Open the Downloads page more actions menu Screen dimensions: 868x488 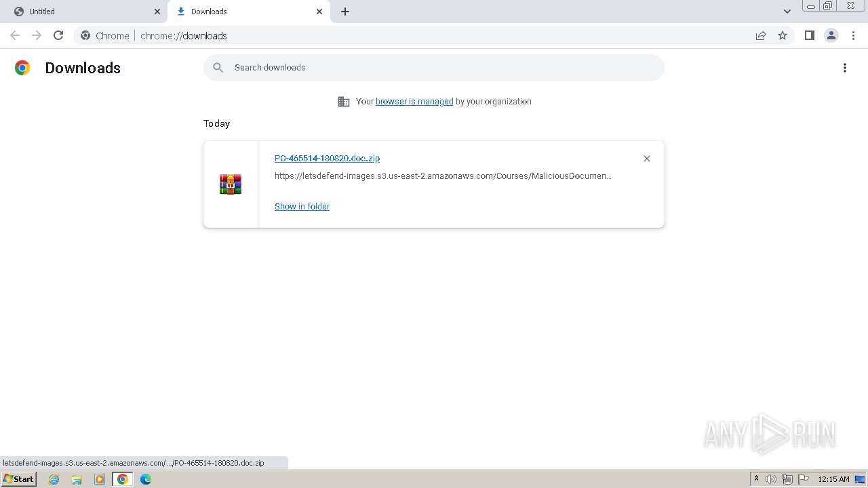[844, 68]
